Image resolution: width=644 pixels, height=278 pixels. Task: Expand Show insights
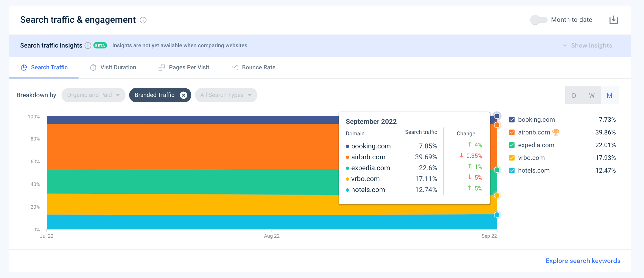588,45
